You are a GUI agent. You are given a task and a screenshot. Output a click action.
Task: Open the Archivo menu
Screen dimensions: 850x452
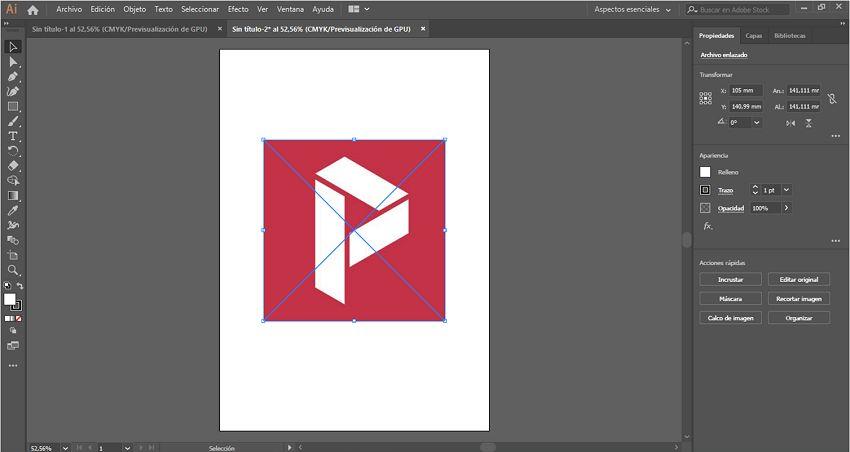69,10
